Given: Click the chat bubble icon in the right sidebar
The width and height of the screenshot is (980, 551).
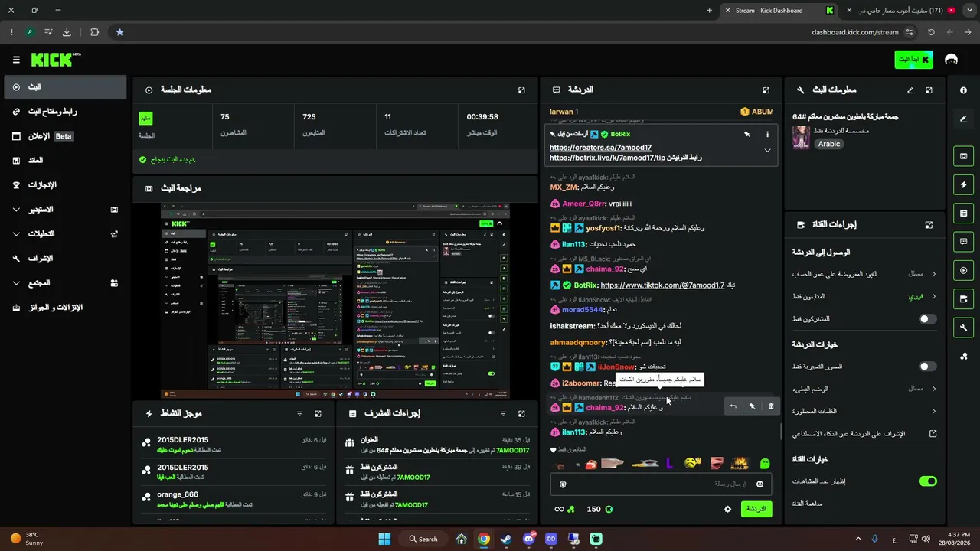Looking at the screenshot, I should tap(963, 242).
